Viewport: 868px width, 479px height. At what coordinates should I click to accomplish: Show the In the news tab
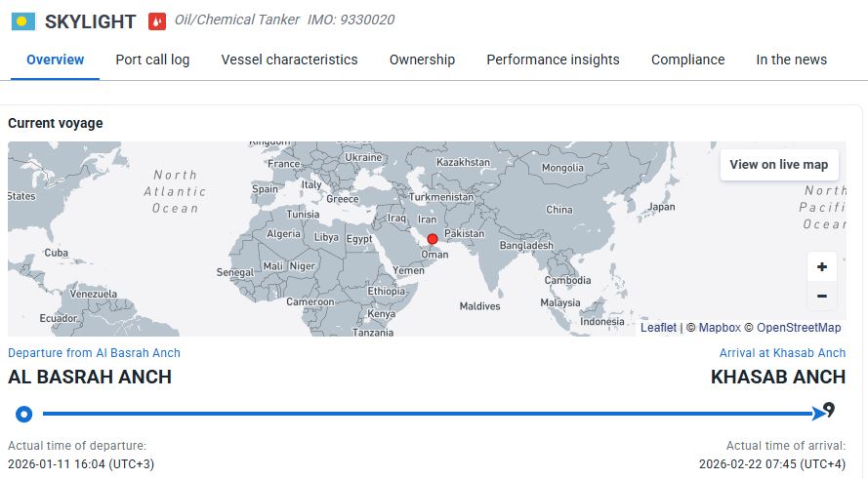(x=791, y=60)
